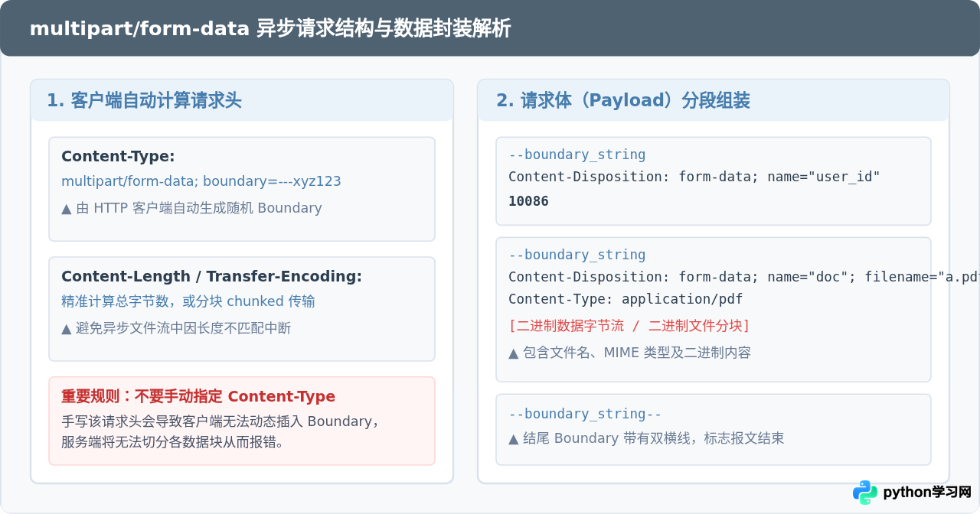Click 精准计算总字节数，或分块 chunked 传输 line
980x514 pixels.
[188, 302]
